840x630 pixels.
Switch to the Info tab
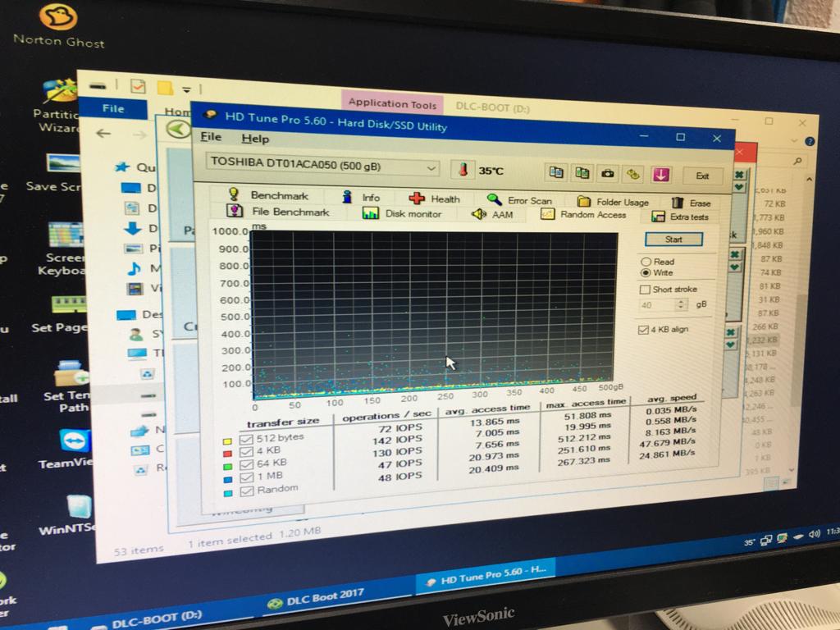coord(361,197)
